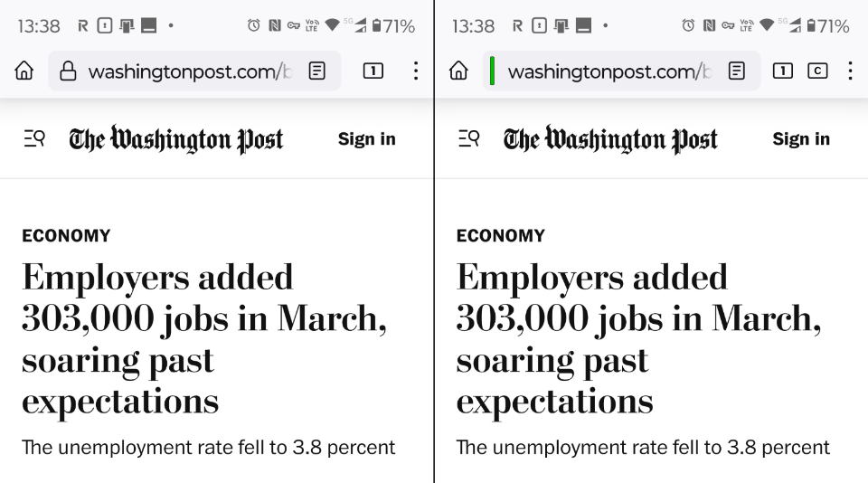Click the green indicator bar in right address bar
868x483 pixels.
[492, 71]
